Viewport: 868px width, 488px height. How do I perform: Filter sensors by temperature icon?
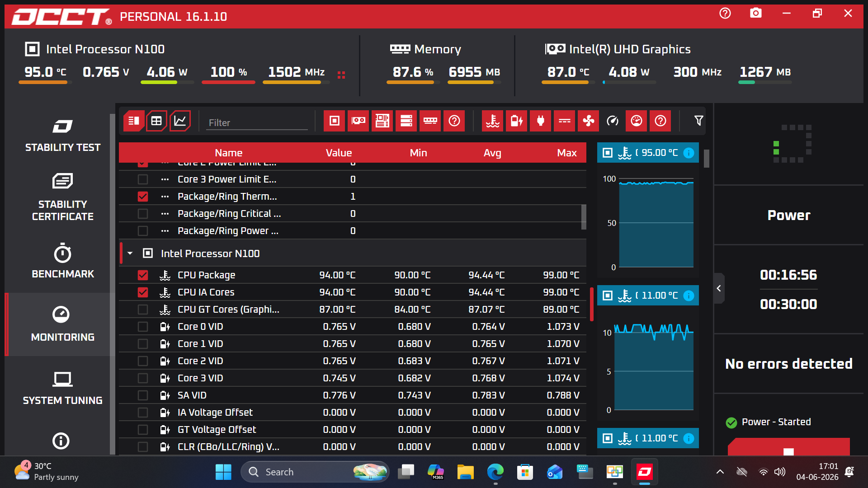[x=492, y=121]
